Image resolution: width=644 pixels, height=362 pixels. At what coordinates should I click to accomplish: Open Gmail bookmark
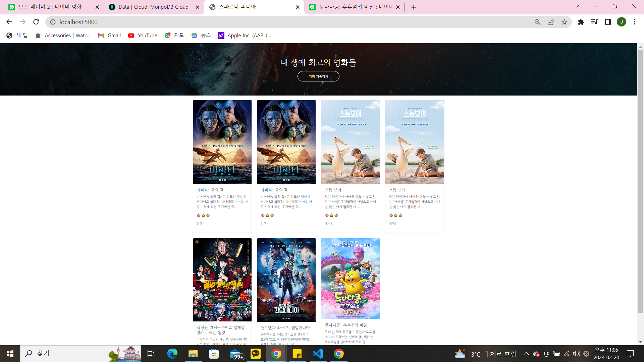(x=109, y=35)
